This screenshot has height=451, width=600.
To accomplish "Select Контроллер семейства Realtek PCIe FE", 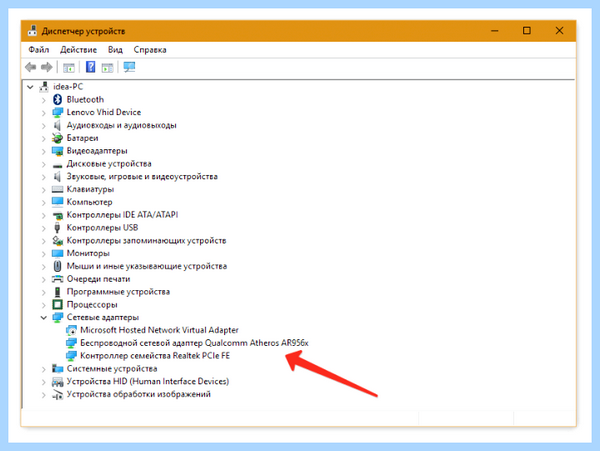I will (x=155, y=356).
